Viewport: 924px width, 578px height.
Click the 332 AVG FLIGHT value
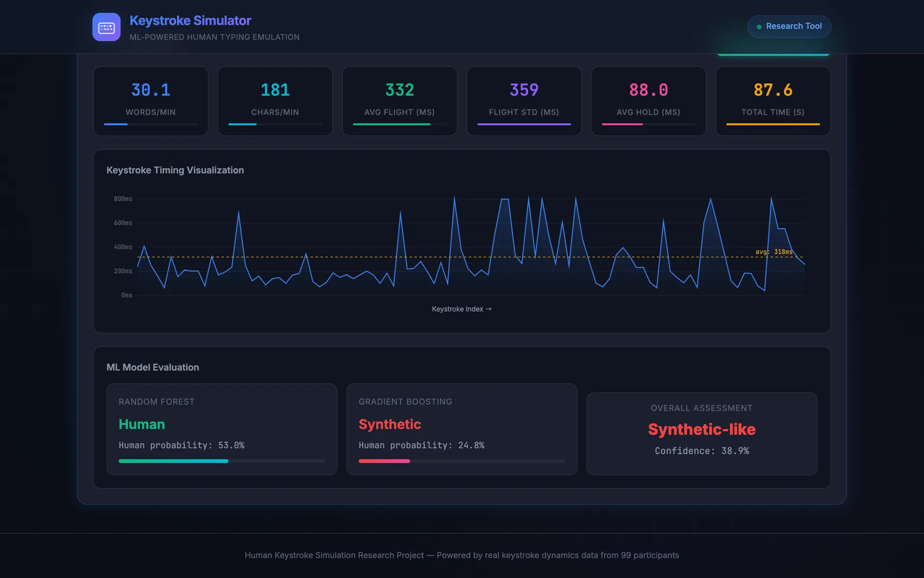click(x=399, y=90)
